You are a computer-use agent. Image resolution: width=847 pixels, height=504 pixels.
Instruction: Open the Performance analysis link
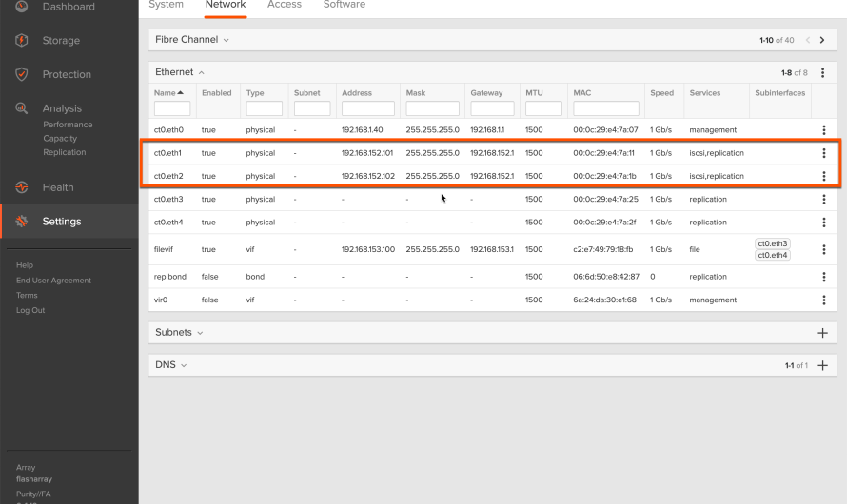[x=68, y=125]
